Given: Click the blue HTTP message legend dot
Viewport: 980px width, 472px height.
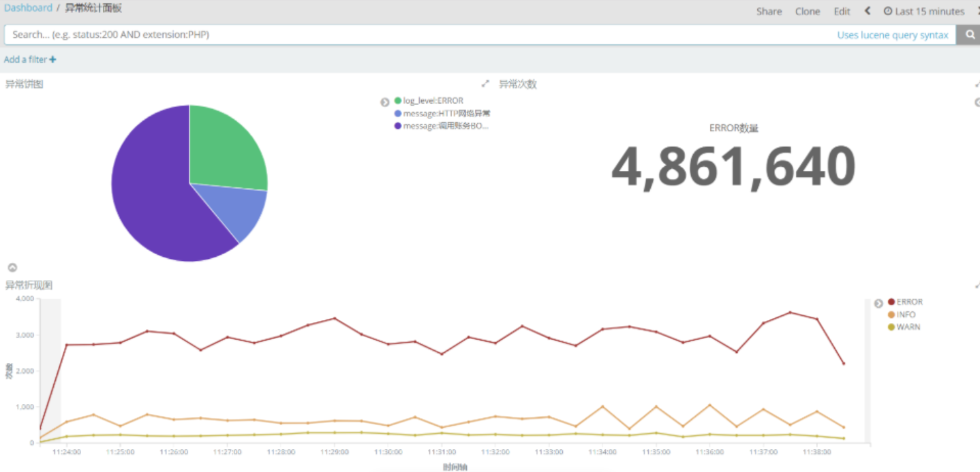Looking at the screenshot, I should point(398,113).
